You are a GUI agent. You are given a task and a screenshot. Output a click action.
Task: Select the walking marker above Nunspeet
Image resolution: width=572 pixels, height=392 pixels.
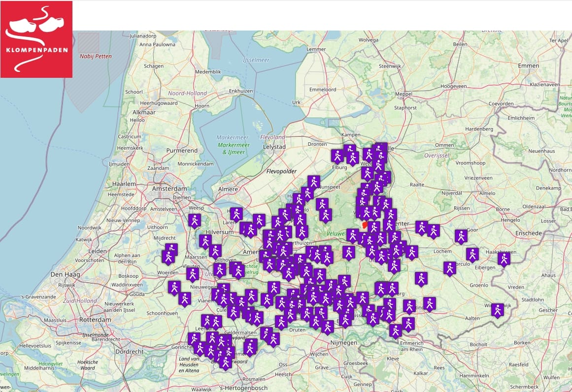click(314, 181)
